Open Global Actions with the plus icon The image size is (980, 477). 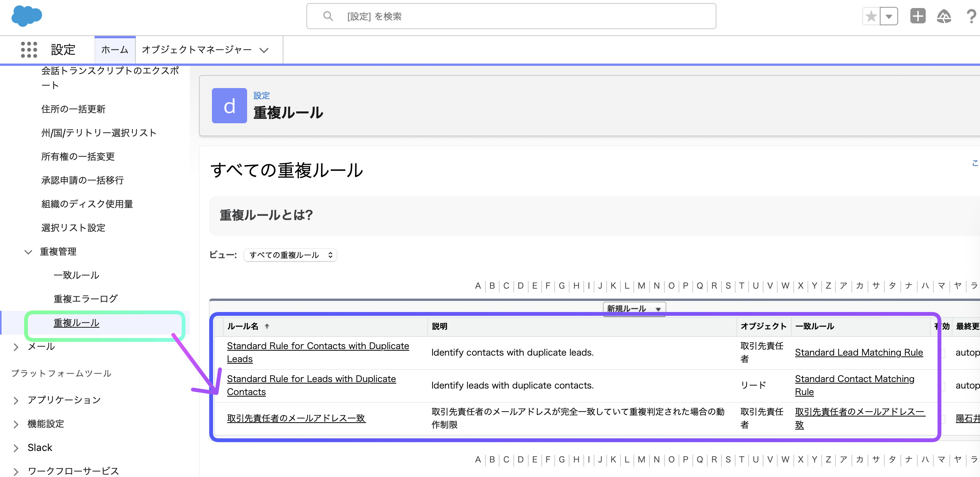tap(918, 16)
